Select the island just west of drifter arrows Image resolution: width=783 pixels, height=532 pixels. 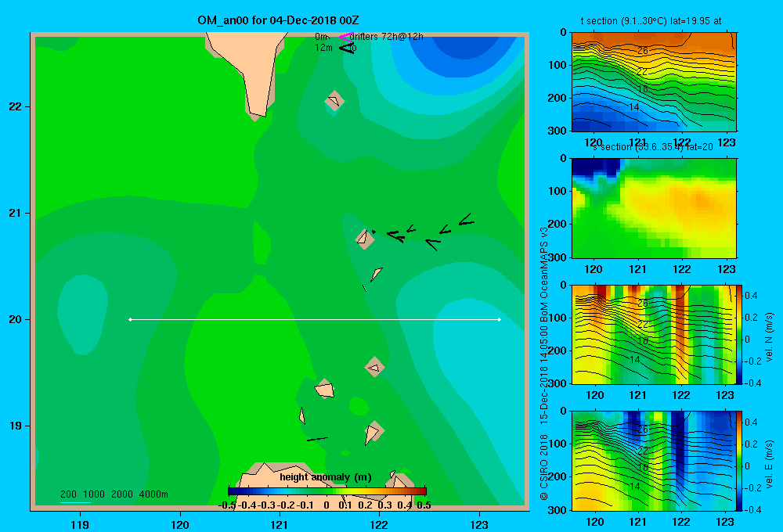[365, 239]
